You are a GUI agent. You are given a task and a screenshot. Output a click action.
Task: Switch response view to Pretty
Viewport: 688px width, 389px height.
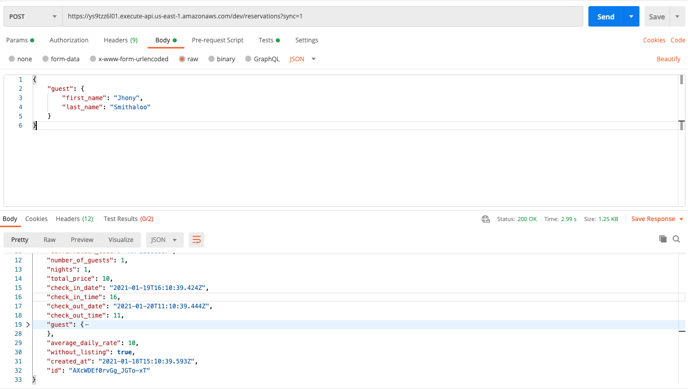tap(20, 240)
